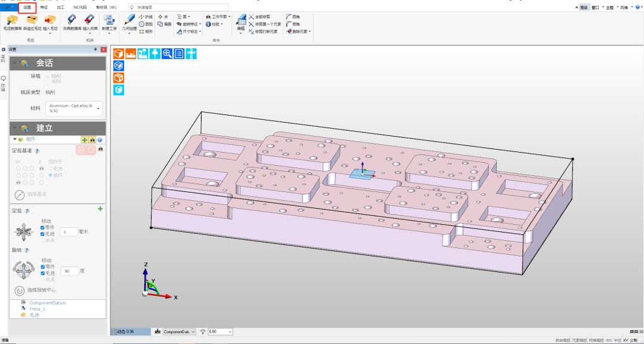Open the 材料 Aluminium material dropdown
The width and height of the screenshot is (644, 344).
pyautogui.click(x=74, y=109)
